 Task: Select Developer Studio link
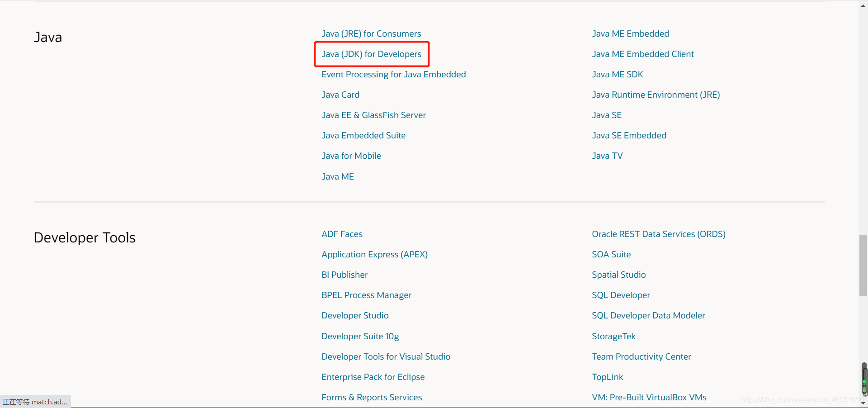[x=355, y=316]
